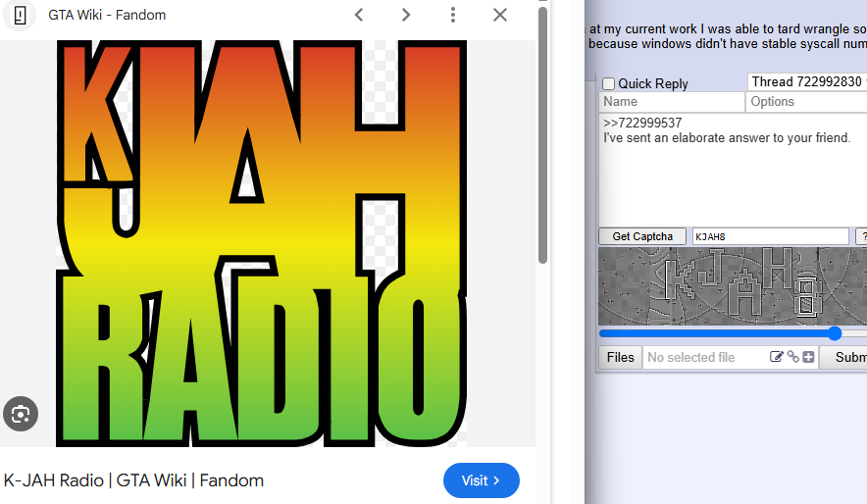Click the add file plus icon
Image resolution: width=867 pixels, height=504 pixels.
(808, 357)
